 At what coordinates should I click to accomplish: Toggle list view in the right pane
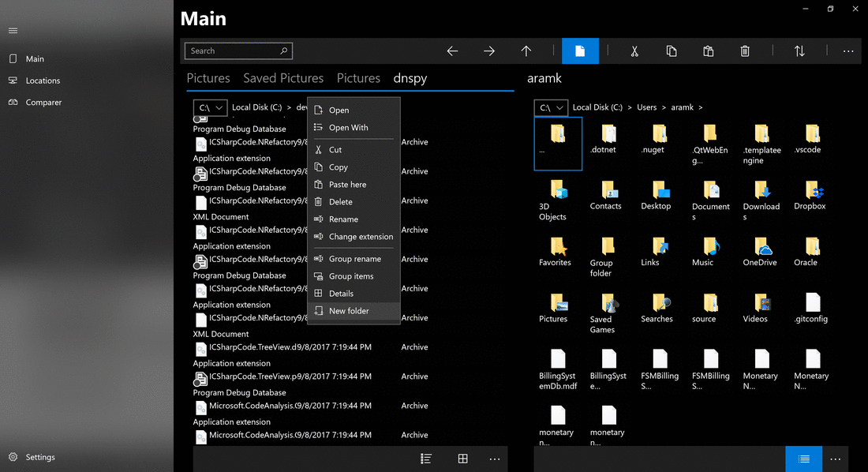pyautogui.click(x=804, y=459)
